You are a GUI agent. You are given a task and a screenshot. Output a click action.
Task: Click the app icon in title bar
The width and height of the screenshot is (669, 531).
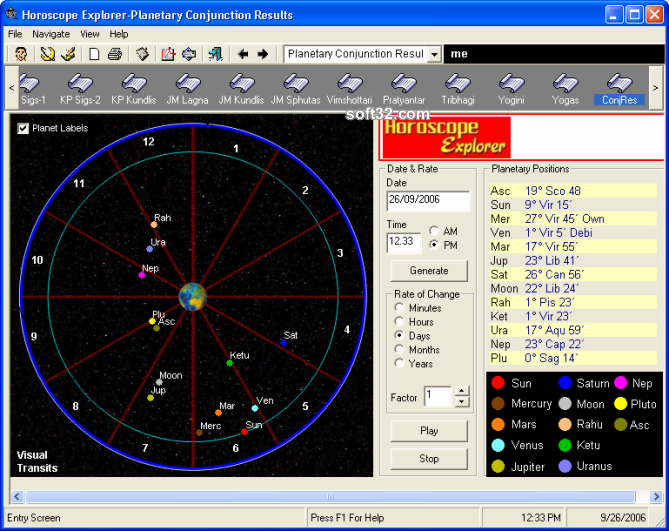pos(11,15)
